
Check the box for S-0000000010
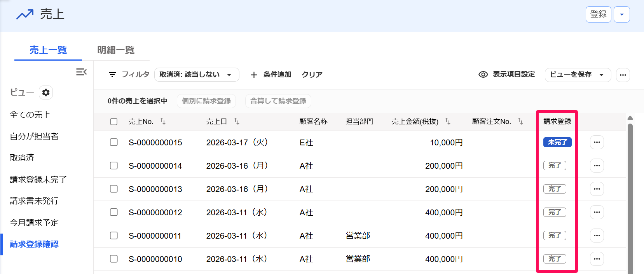(114, 259)
